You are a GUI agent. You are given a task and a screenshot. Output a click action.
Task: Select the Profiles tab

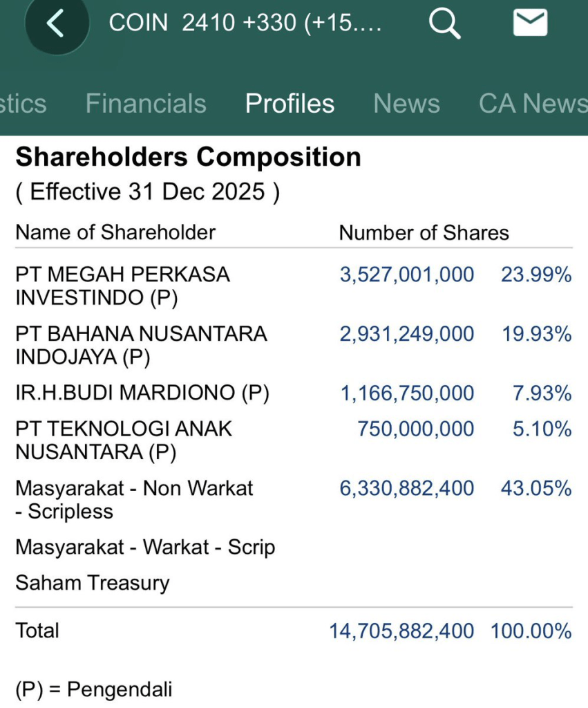pyautogui.click(x=290, y=104)
